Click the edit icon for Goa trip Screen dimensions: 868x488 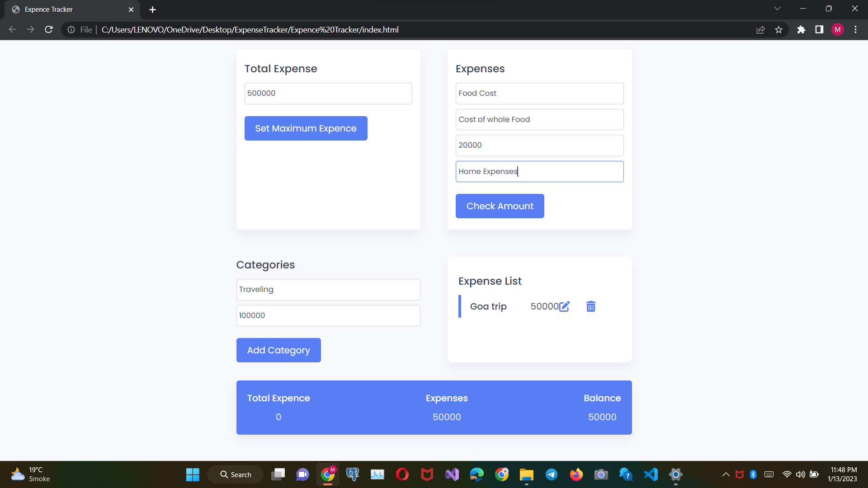click(564, 306)
